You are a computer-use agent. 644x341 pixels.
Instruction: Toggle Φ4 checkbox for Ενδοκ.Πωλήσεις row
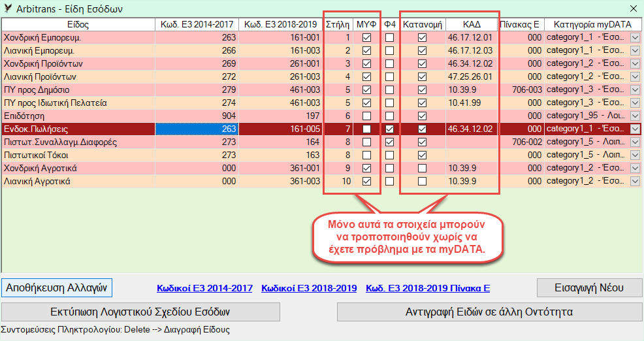390,129
